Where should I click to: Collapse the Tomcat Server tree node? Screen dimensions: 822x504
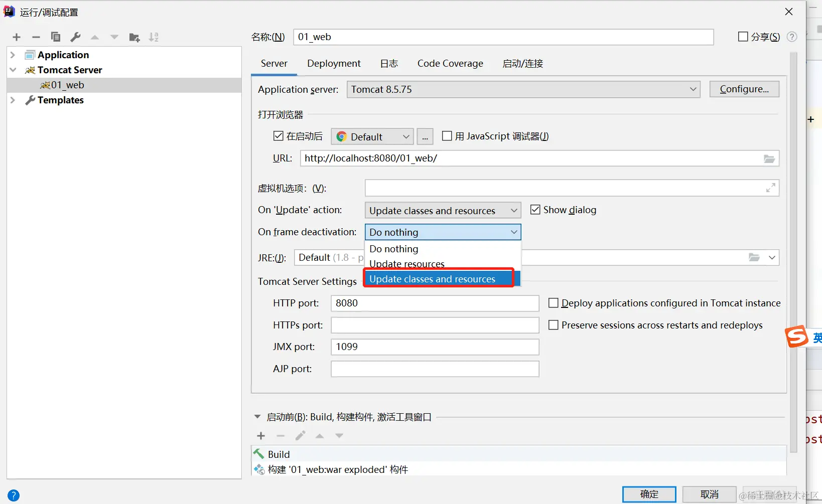pyautogui.click(x=13, y=70)
